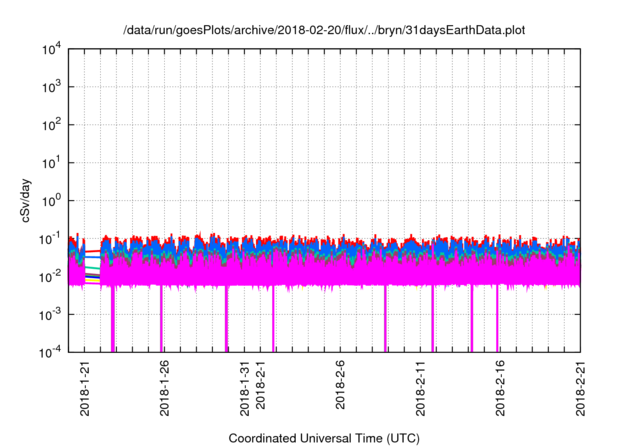Click the magenta dropout spike near 2018-1-26

coord(162,318)
